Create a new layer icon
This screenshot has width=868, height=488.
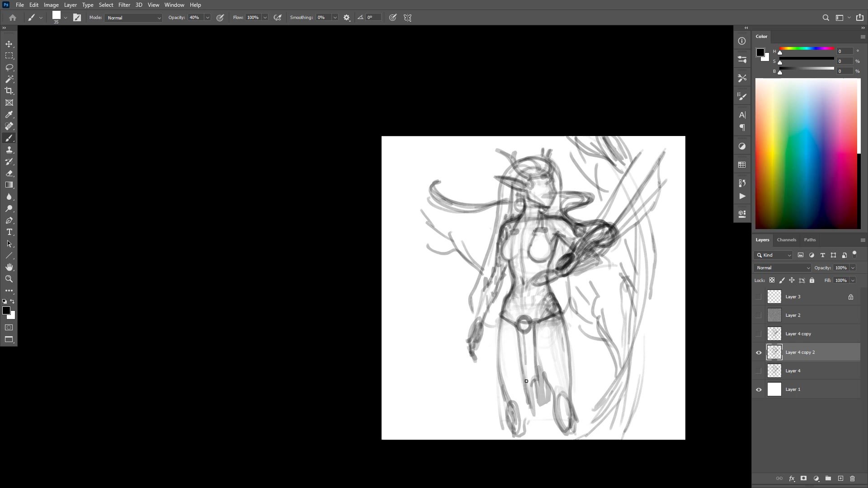(840, 478)
